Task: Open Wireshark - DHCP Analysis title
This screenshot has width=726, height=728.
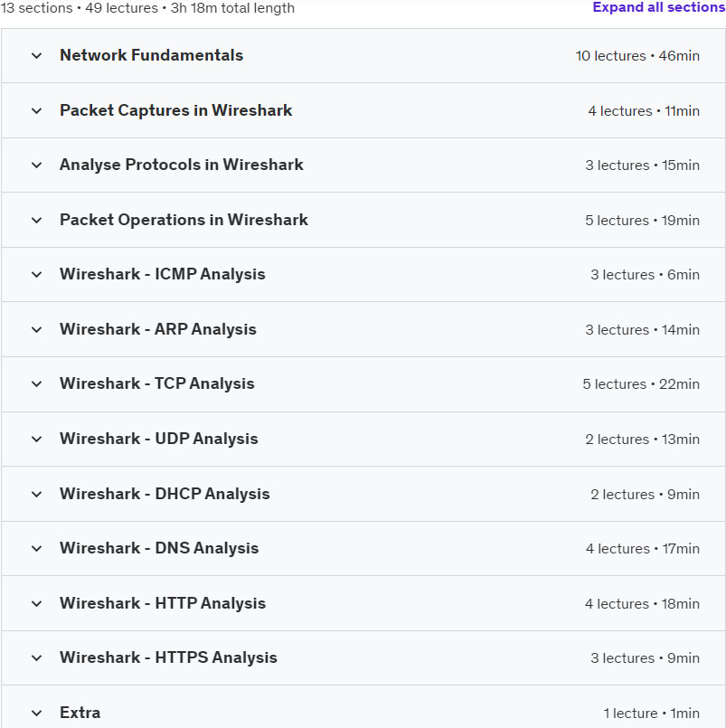Action: [x=165, y=494]
